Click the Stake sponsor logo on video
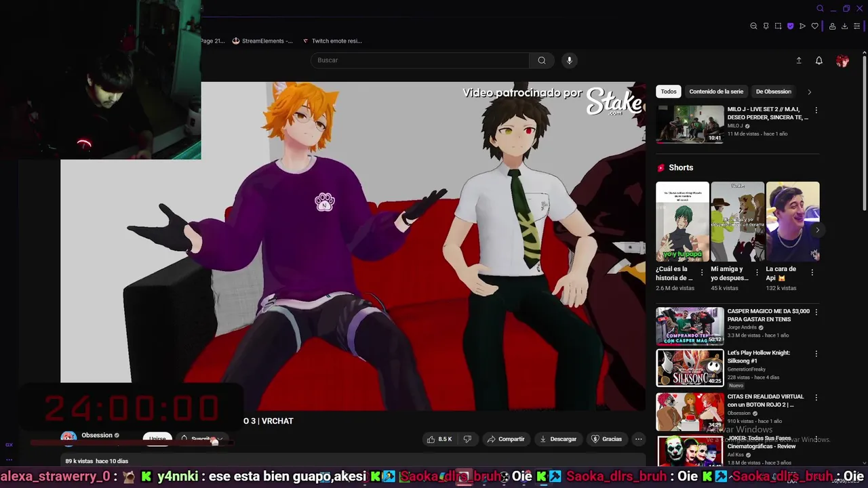 click(x=614, y=100)
